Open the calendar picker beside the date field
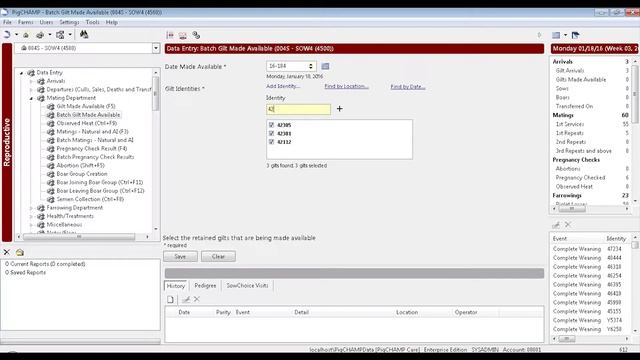 pos(325,66)
